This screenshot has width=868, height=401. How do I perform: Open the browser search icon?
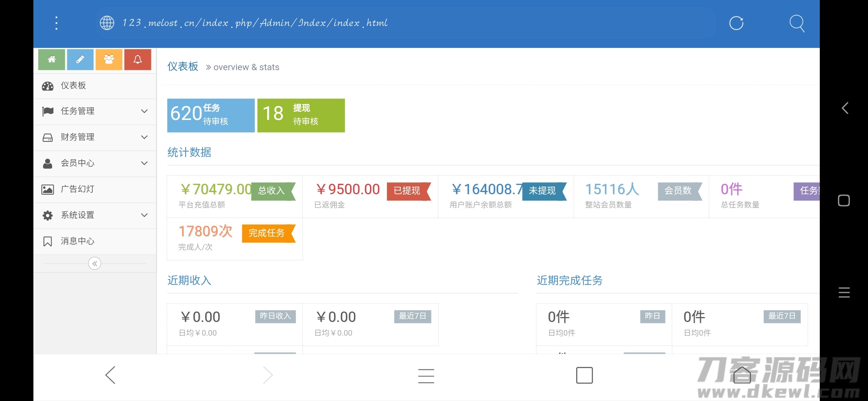[797, 23]
